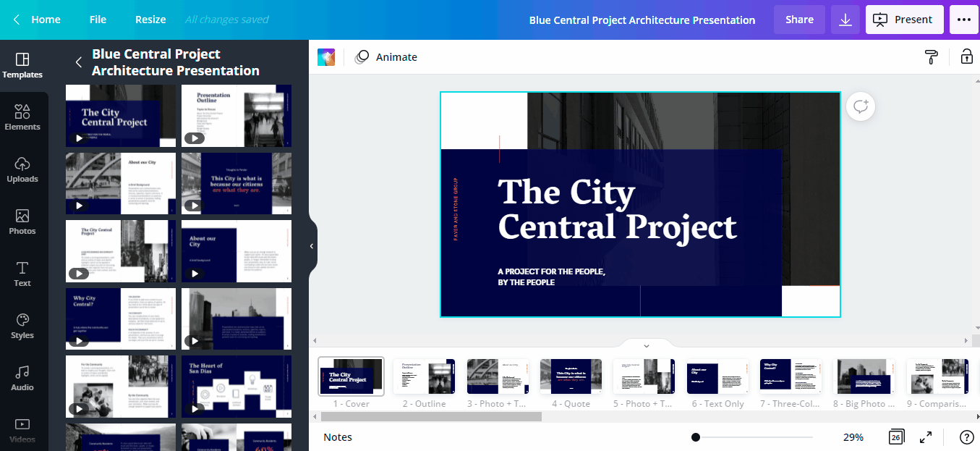Viewport: 980px width, 451px height.
Task: Collapse the page thumbnail strip with the chevron
Action: (x=647, y=345)
